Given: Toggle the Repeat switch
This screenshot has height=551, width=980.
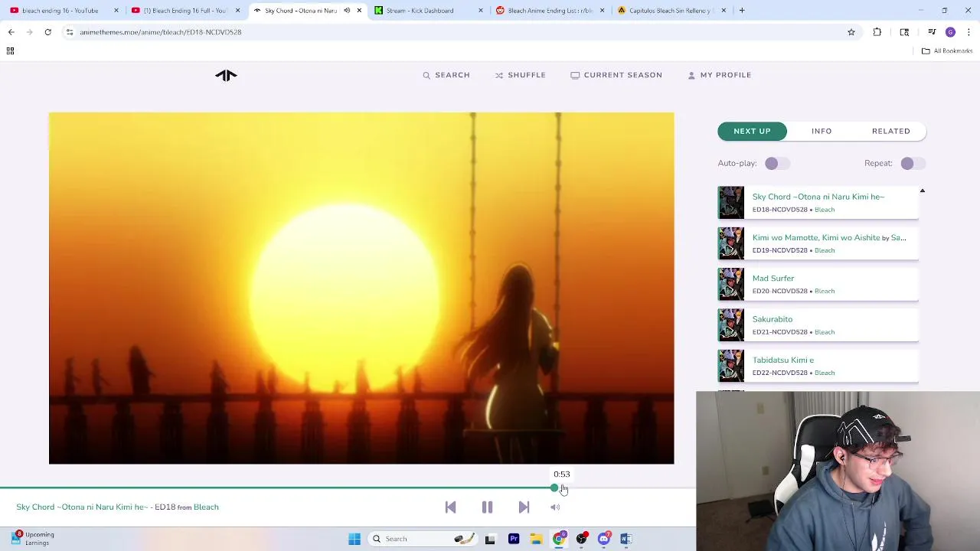Looking at the screenshot, I should tap(913, 163).
